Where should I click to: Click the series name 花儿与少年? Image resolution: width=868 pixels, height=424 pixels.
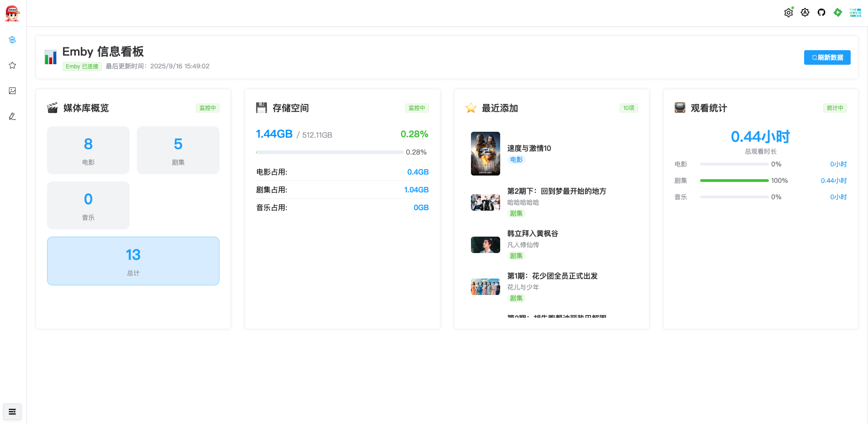click(x=523, y=287)
